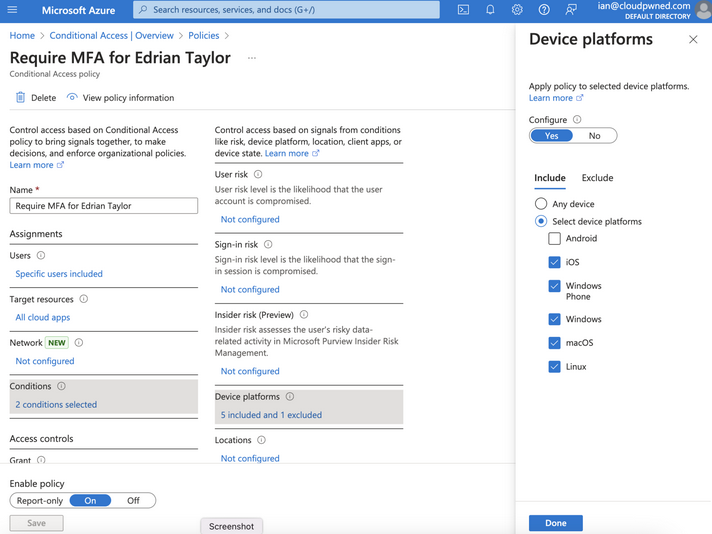Select the Any device radio button
The width and height of the screenshot is (712, 534).
click(x=541, y=203)
